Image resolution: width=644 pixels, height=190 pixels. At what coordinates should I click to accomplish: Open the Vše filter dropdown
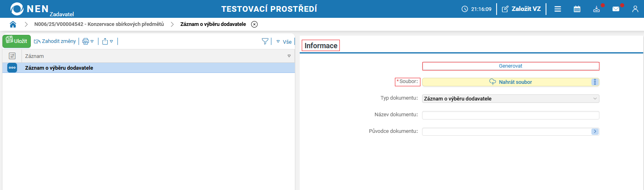point(284,42)
